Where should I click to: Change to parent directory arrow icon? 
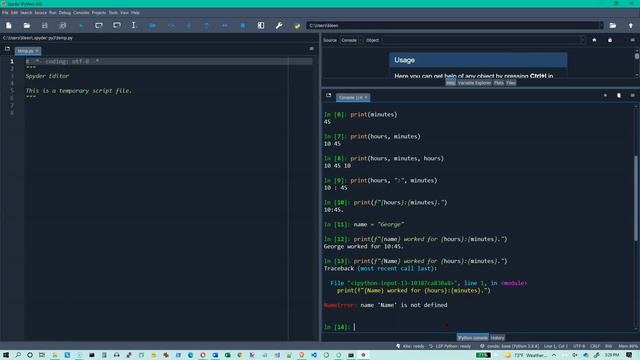tap(631, 25)
